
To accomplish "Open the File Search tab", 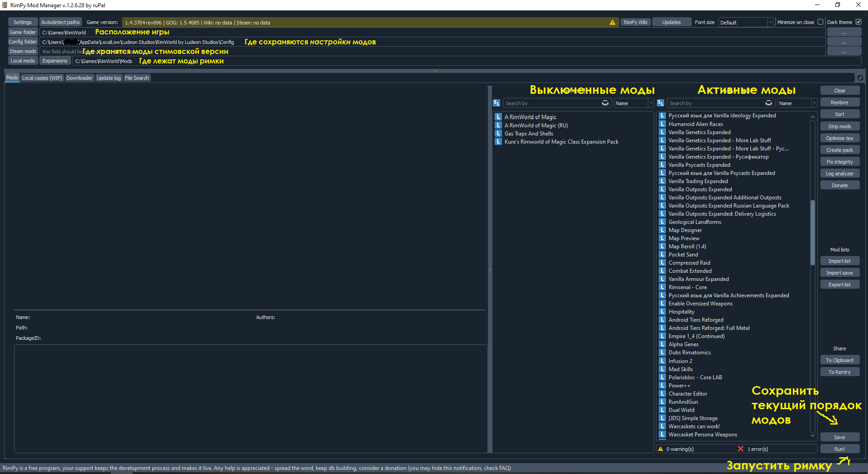I will 137,78.
